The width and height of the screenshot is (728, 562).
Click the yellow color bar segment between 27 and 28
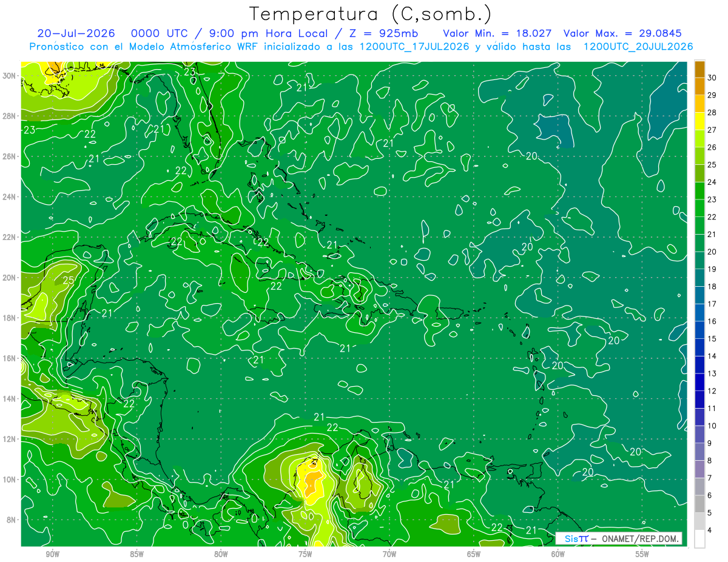coord(699,121)
